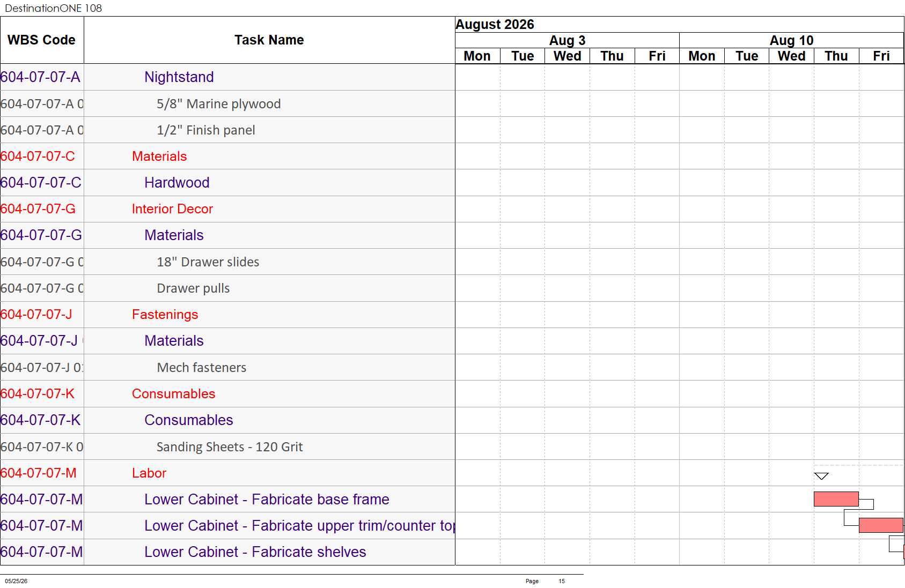Click the 05/25/26 date footer
The height and width of the screenshot is (588, 905).
click(16, 581)
